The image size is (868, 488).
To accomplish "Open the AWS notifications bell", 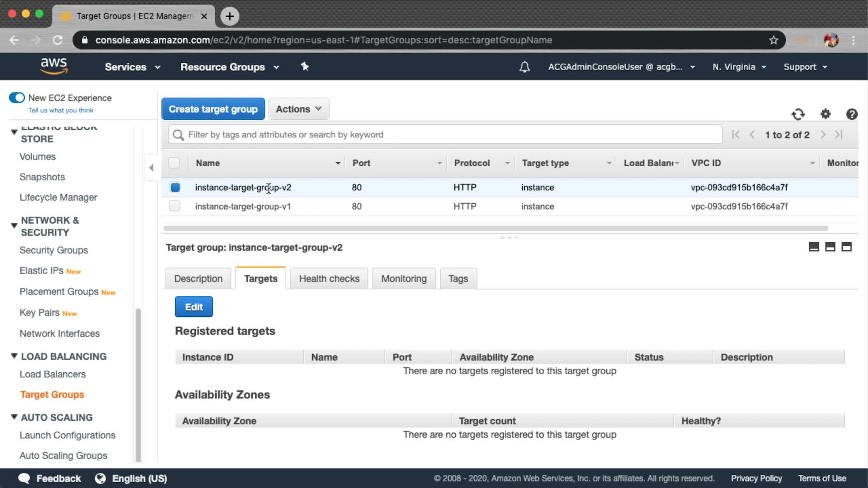I will click(x=524, y=67).
